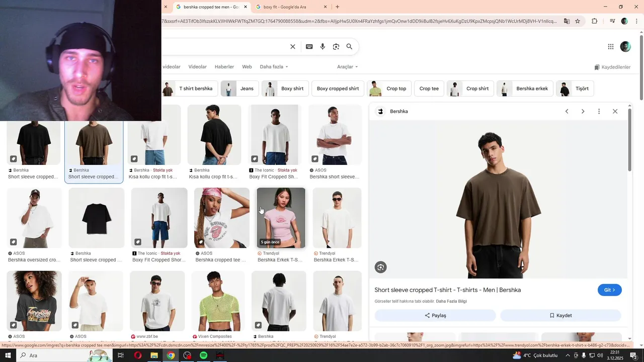Select the 'T shirt bershka' filter chip
The height and width of the screenshot is (362, 644).
tap(190, 88)
